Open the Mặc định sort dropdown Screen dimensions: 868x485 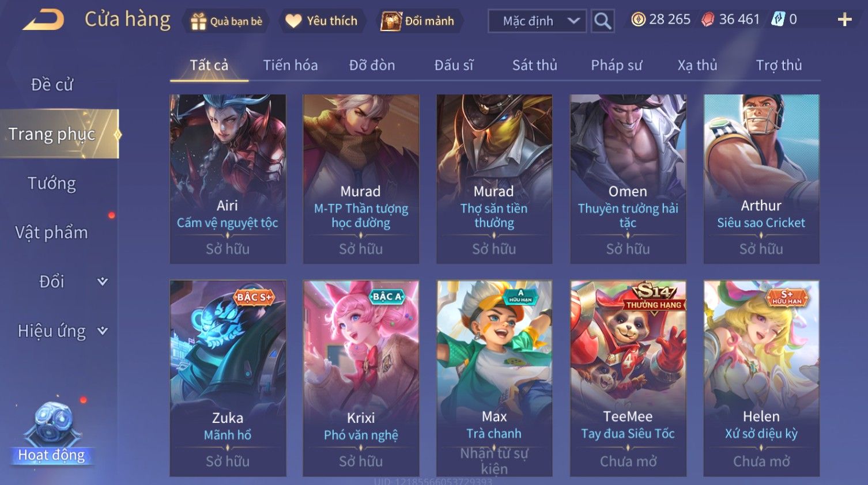(537, 21)
